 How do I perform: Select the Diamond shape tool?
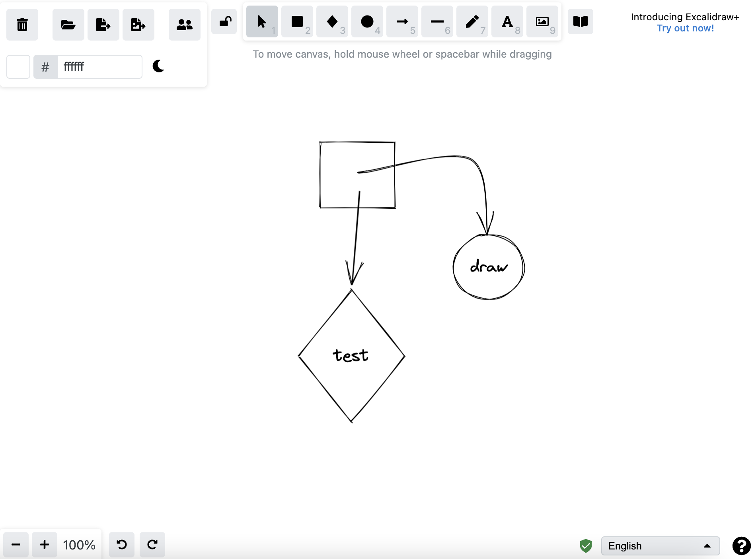[332, 22]
